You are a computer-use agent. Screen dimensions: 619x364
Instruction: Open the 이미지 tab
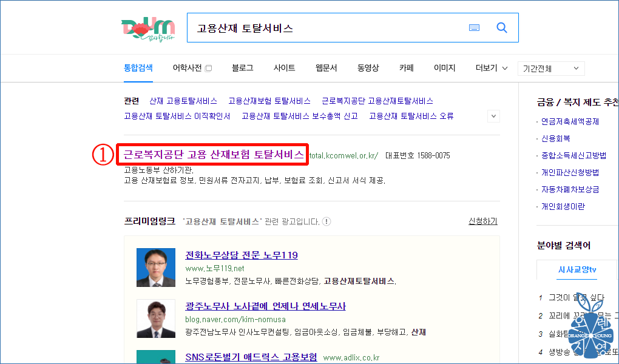[x=444, y=68]
